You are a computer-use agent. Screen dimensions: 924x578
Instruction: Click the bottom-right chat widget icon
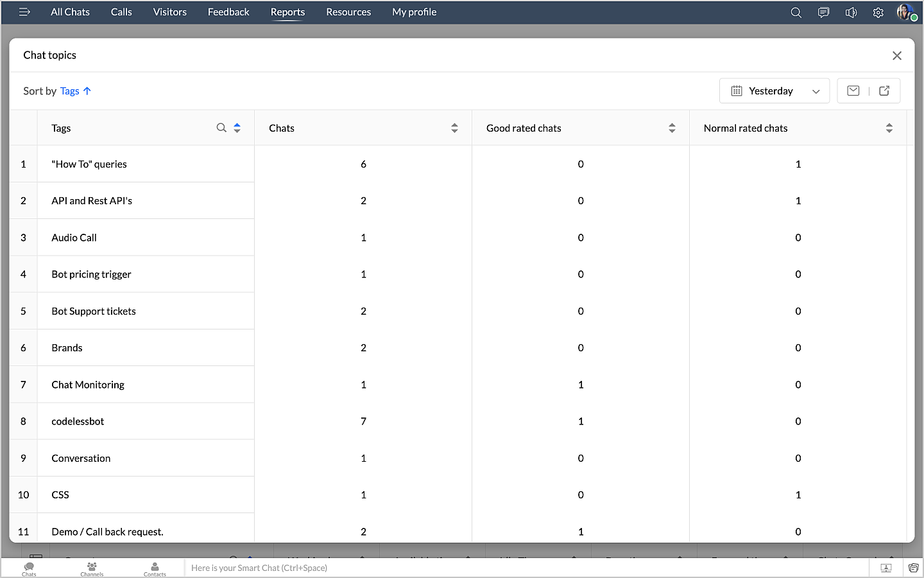[913, 568]
